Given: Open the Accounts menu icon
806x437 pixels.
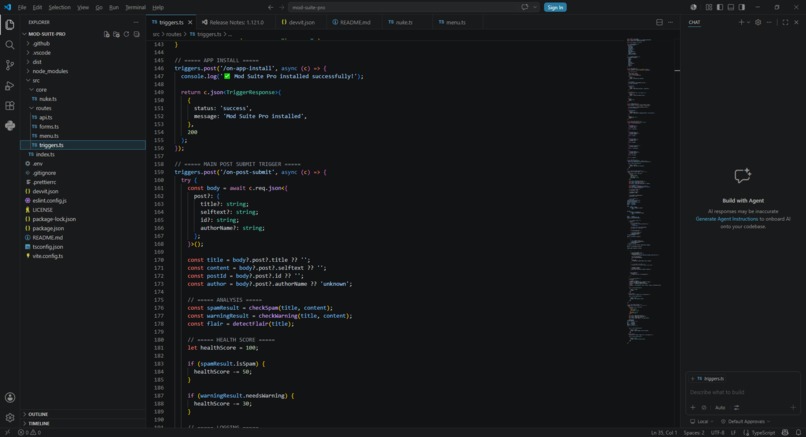Looking at the screenshot, I should click(x=10, y=397).
